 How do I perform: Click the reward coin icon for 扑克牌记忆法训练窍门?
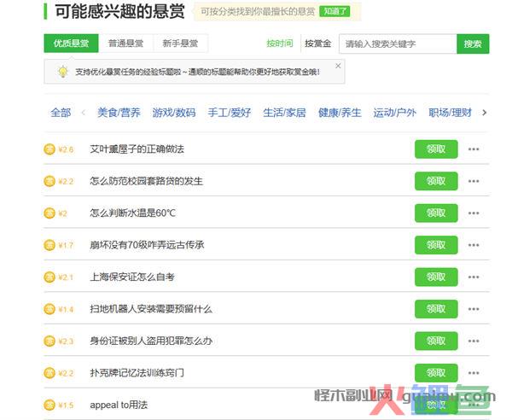tap(49, 373)
